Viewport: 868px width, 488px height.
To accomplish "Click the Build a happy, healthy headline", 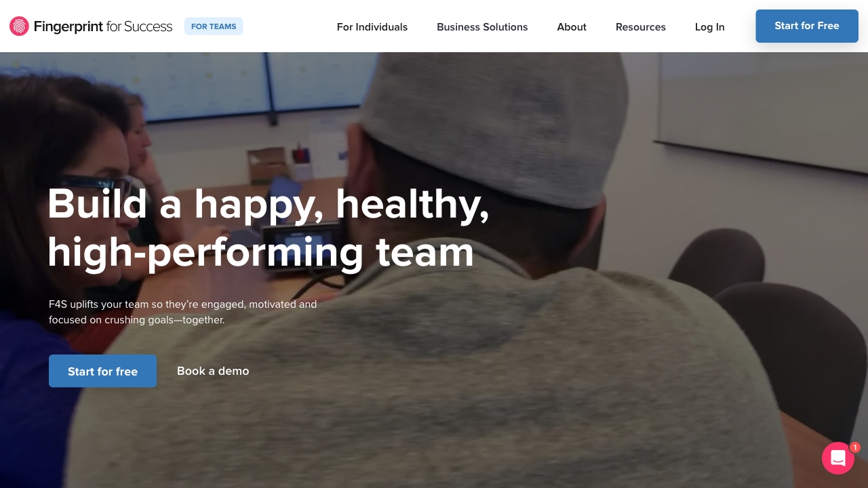I will (269, 204).
